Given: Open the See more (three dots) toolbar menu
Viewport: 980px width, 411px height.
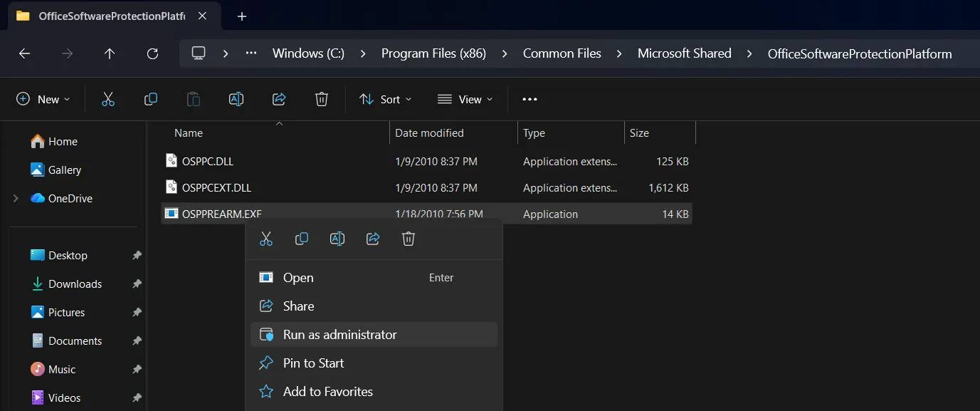Looking at the screenshot, I should pyautogui.click(x=529, y=100).
